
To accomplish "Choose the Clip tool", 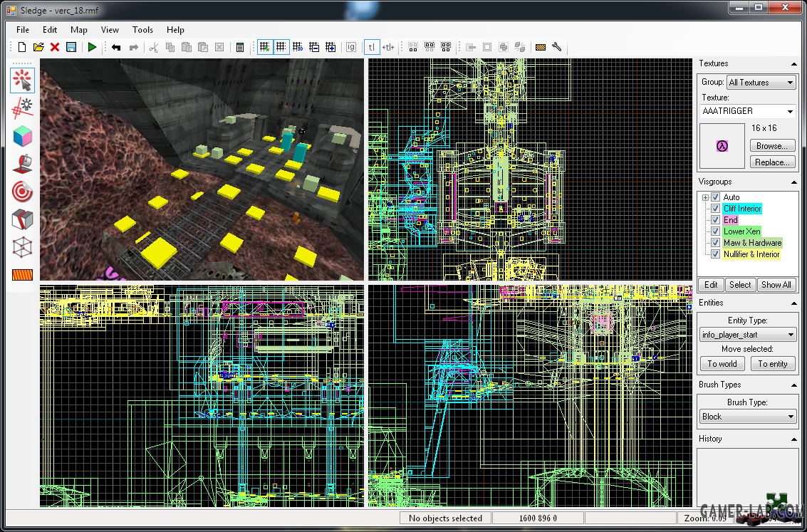I will 22,219.
